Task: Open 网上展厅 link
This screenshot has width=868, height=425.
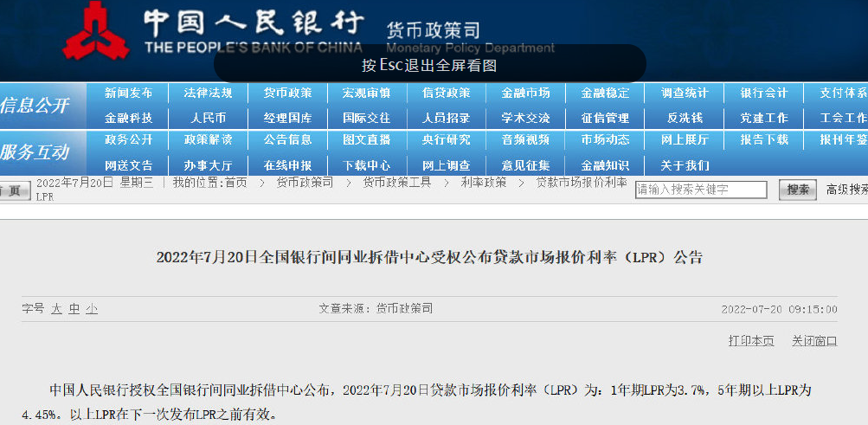Action: 685,139
